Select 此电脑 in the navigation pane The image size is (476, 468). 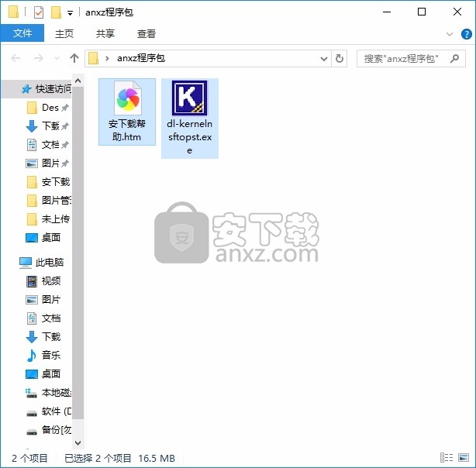coord(41,262)
